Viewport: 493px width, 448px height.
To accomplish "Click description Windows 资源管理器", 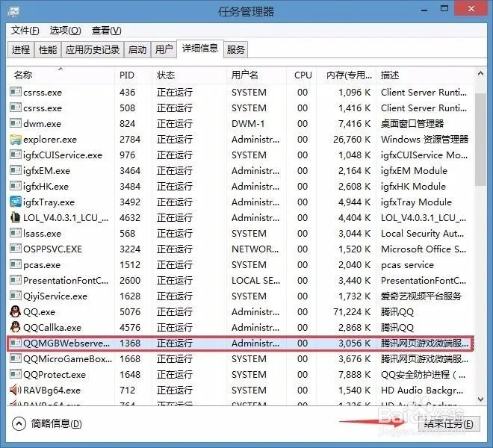I will [425, 140].
